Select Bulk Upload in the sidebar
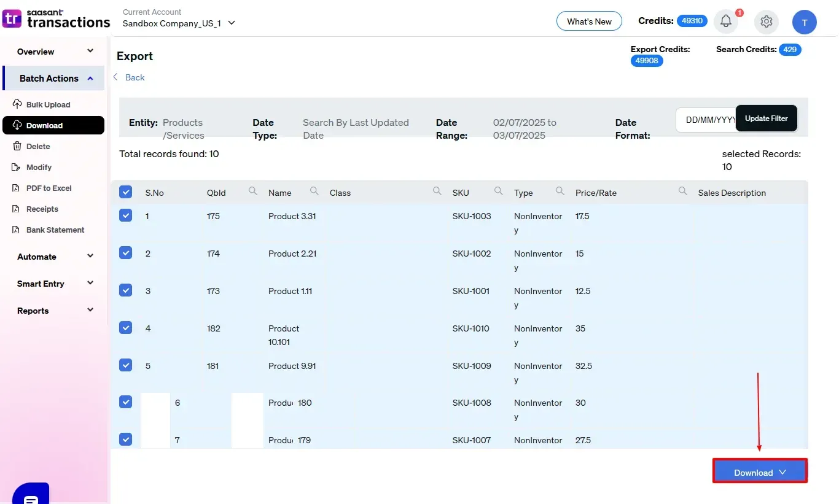This screenshot has width=839, height=504. click(48, 104)
